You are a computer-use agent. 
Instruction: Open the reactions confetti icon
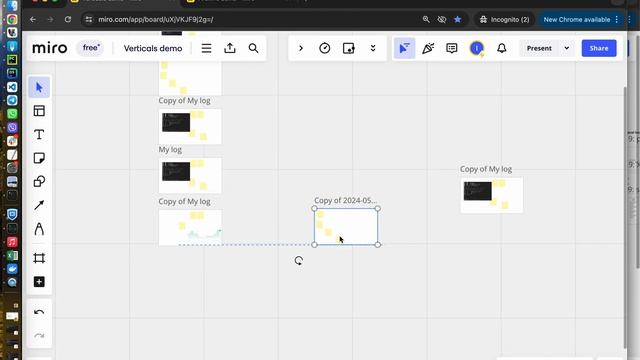click(x=428, y=48)
